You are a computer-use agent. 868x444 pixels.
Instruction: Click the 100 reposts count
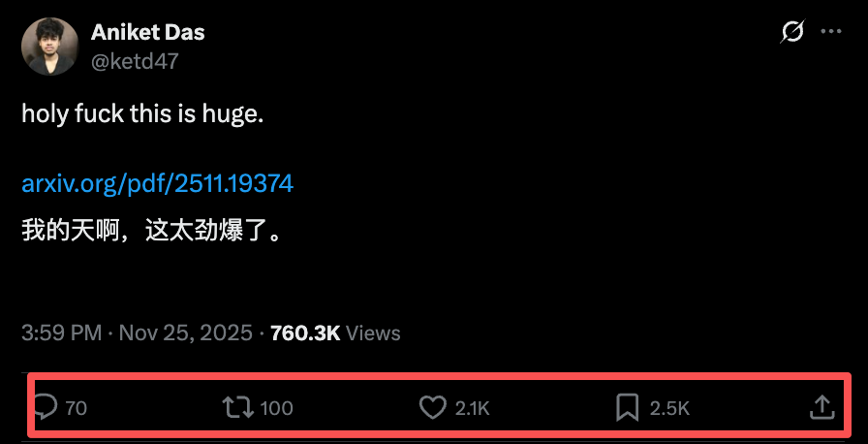277,408
